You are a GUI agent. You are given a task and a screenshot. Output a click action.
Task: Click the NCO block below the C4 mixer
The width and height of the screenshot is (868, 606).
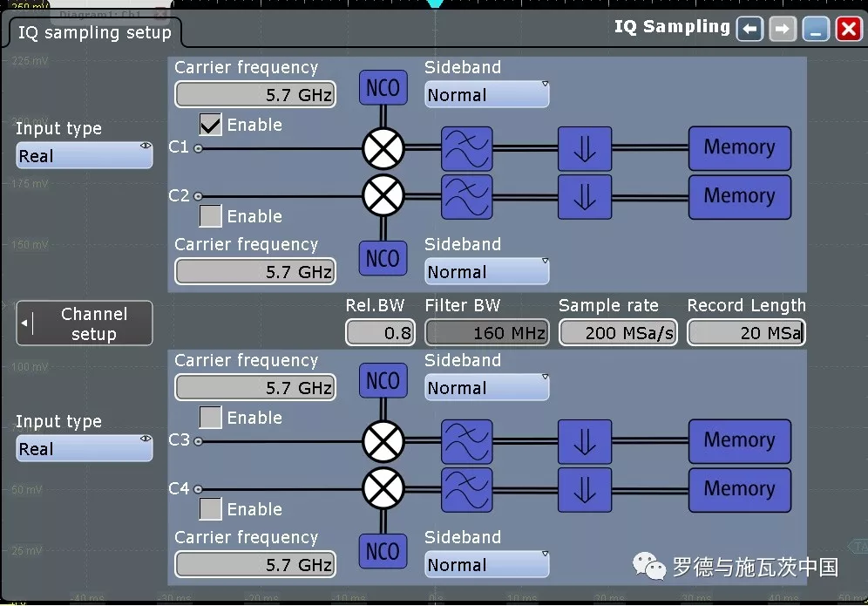[x=383, y=552]
